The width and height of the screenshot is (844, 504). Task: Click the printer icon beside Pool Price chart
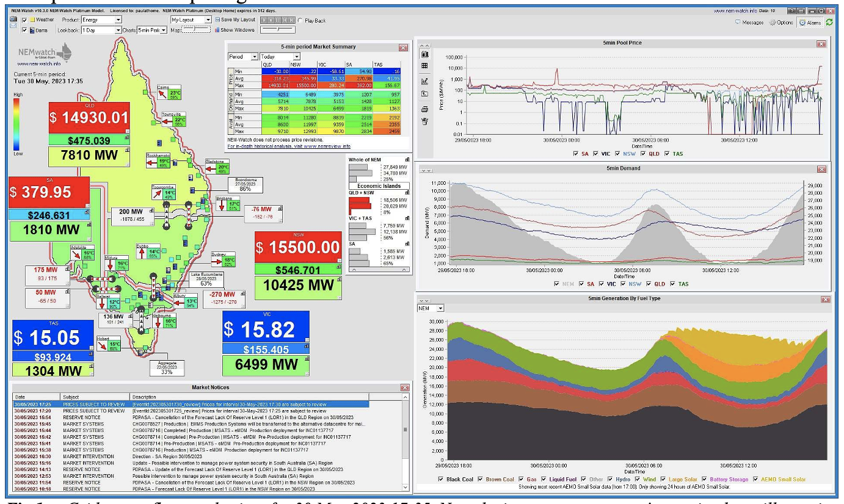tap(424, 109)
